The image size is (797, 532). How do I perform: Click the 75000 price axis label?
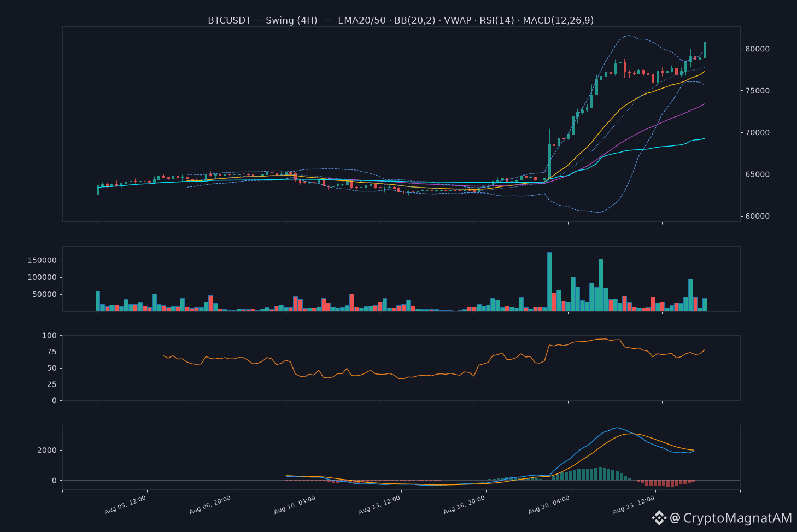pos(758,91)
